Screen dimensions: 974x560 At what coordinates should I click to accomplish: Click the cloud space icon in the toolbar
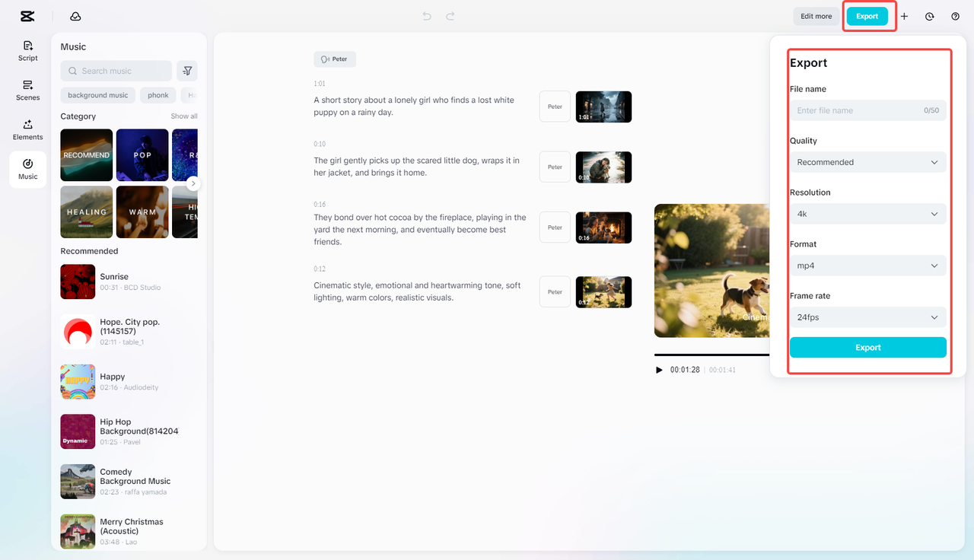pyautogui.click(x=75, y=15)
